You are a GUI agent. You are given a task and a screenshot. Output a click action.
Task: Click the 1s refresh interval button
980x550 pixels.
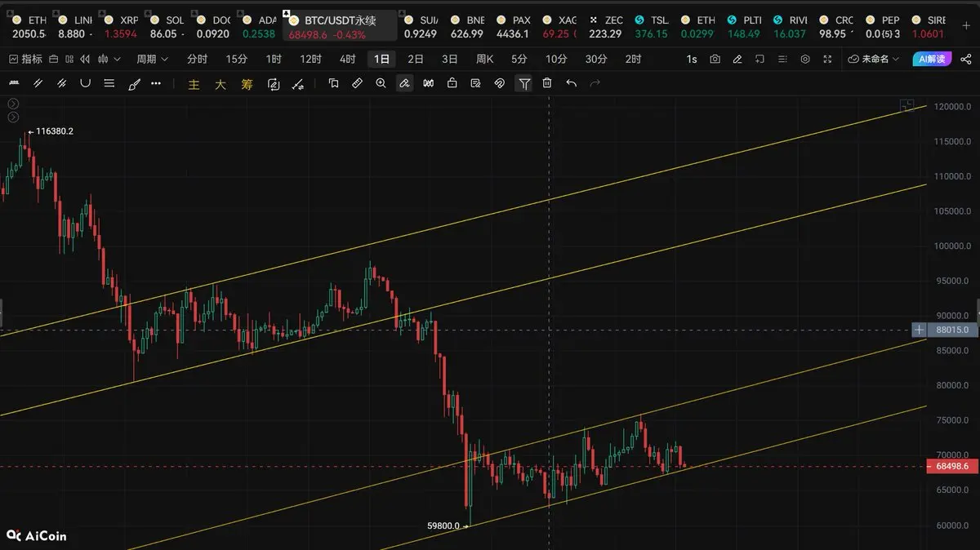pyautogui.click(x=692, y=59)
